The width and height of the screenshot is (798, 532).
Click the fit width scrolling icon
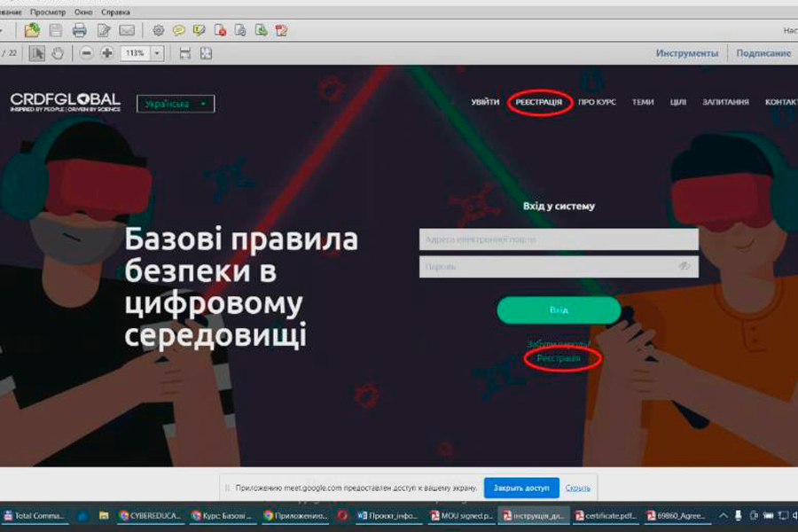click(185, 53)
